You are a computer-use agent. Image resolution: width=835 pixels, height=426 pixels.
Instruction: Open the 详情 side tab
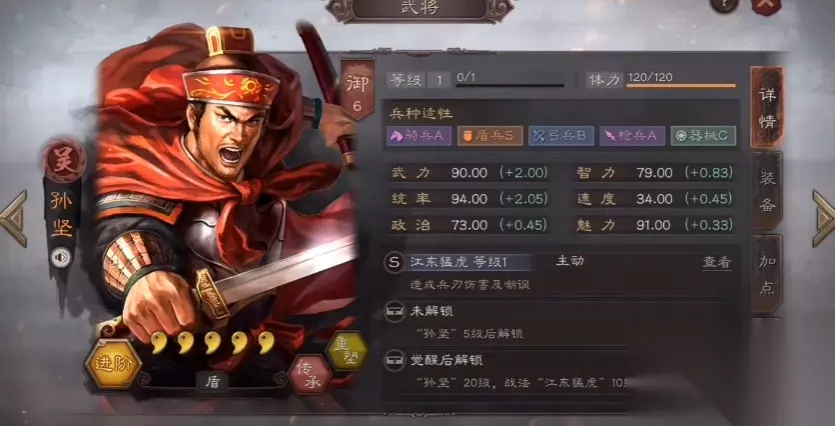[767, 108]
